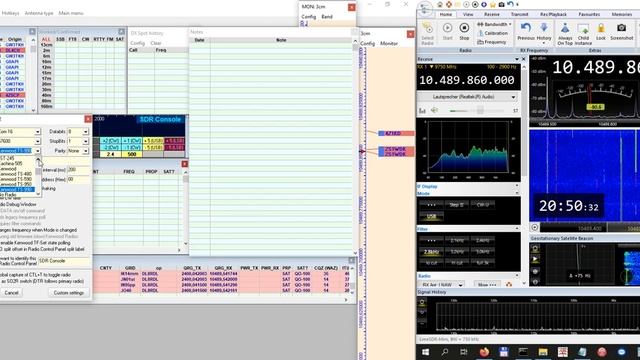Screen dimensions: 640x360
Task: Open Windows taskbar search
Action: coord(445,352)
